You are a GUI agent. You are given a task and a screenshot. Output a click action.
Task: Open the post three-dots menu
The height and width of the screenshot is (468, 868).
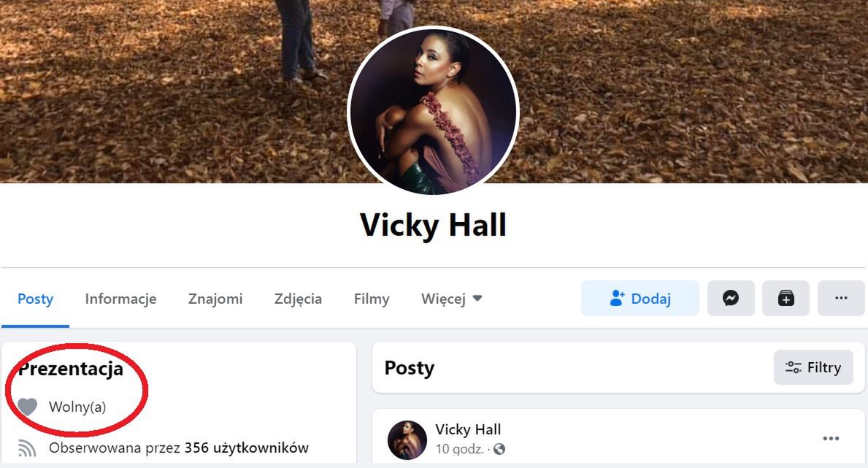click(831, 439)
